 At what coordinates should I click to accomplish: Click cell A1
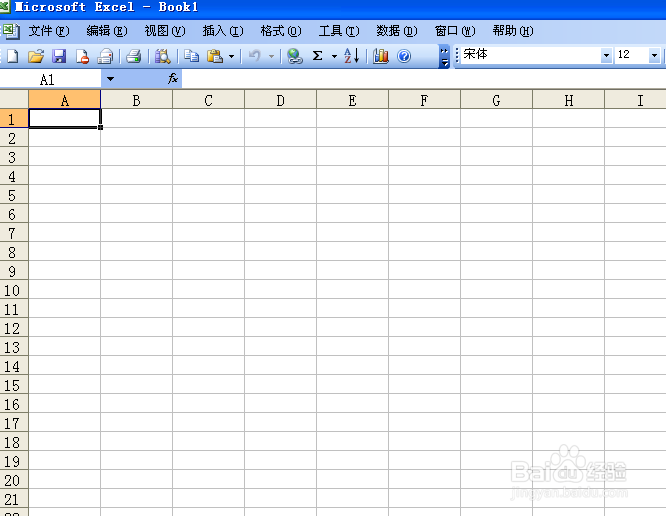(65, 118)
